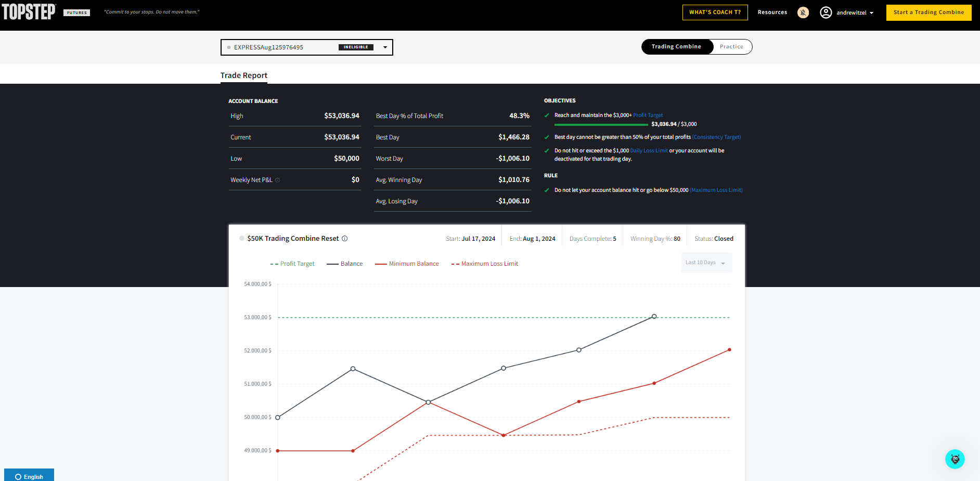The height and width of the screenshot is (481, 980).
Task: Click Days Complete: 5 text
Action: click(x=593, y=239)
